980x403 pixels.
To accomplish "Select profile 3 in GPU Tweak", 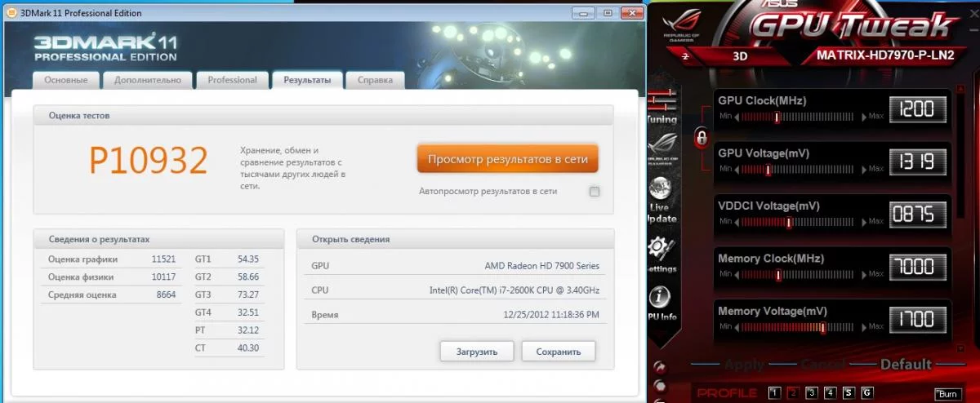I will 812,393.
